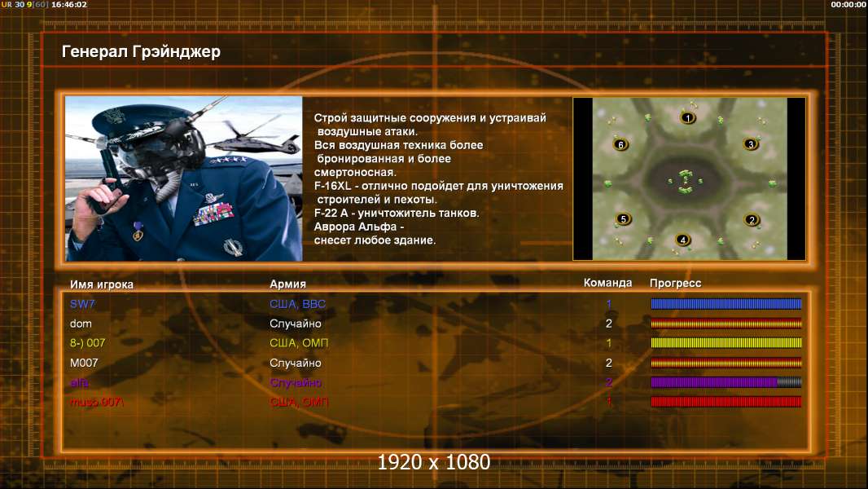Click the purple 'Случайно' army label
This screenshot has height=489, width=868.
(296, 383)
